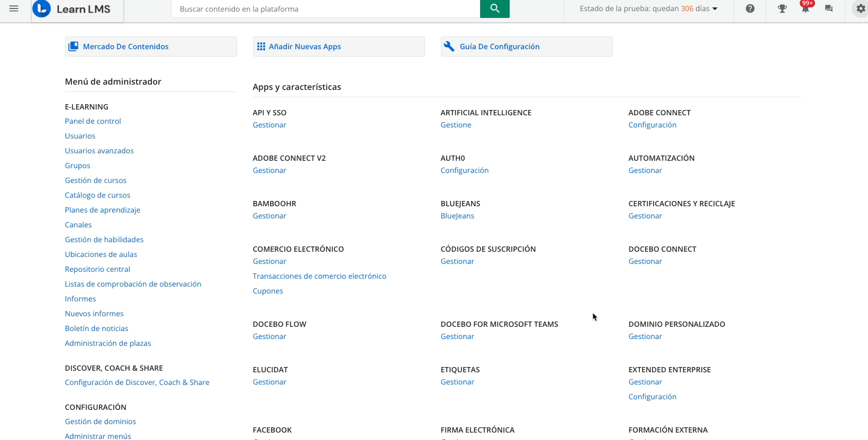Image resolution: width=868 pixels, height=440 pixels.
Task: Open Canales
Action: tap(78, 225)
